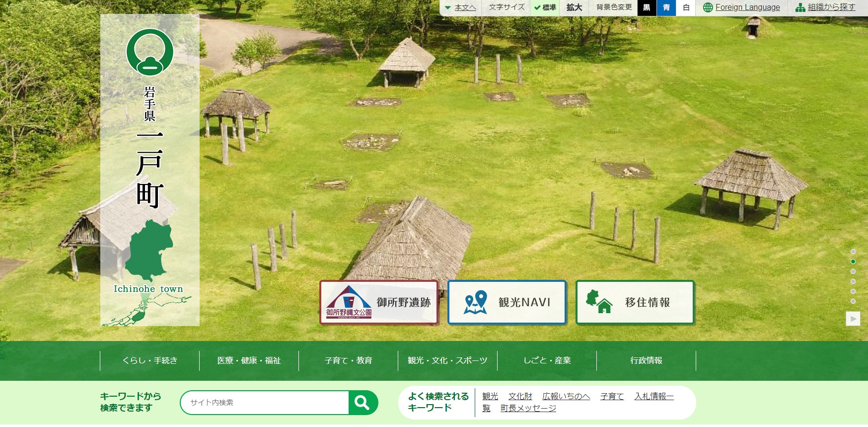Select the sixth slideshow dot
Viewport: 868px width, 427px height.
(853, 301)
